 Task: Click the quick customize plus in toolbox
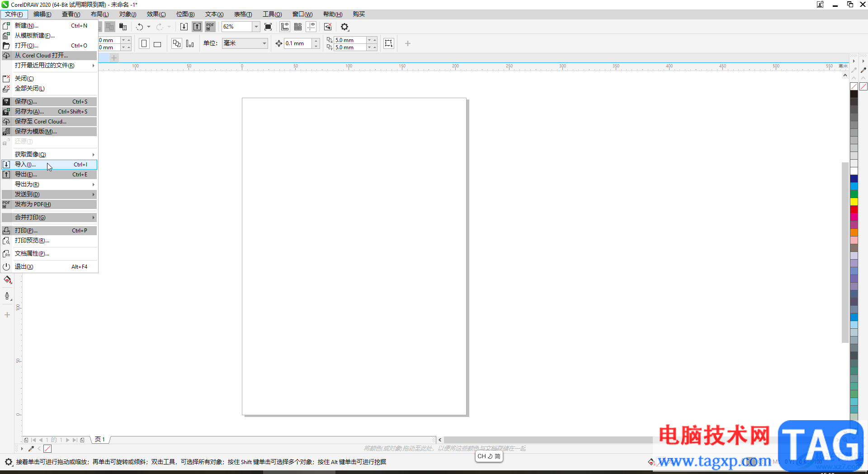tap(7, 315)
